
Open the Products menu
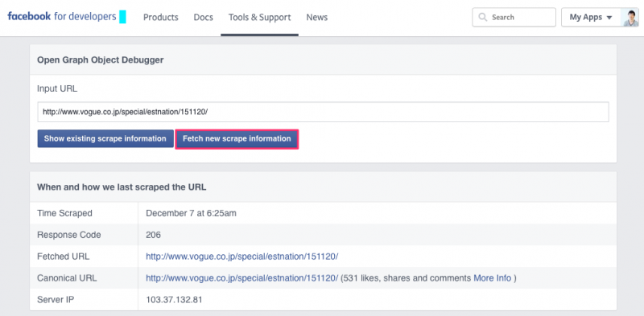coord(160,17)
